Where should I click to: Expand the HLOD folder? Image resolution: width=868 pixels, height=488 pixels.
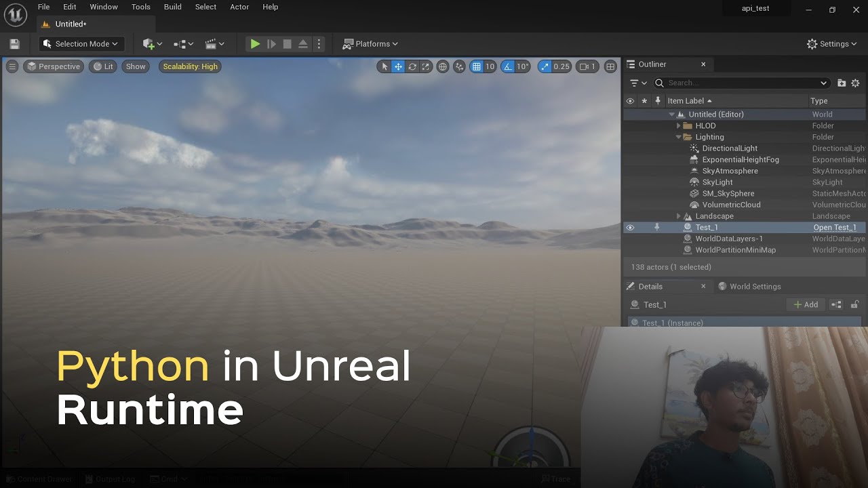pyautogui.click(x=679, y=126)
